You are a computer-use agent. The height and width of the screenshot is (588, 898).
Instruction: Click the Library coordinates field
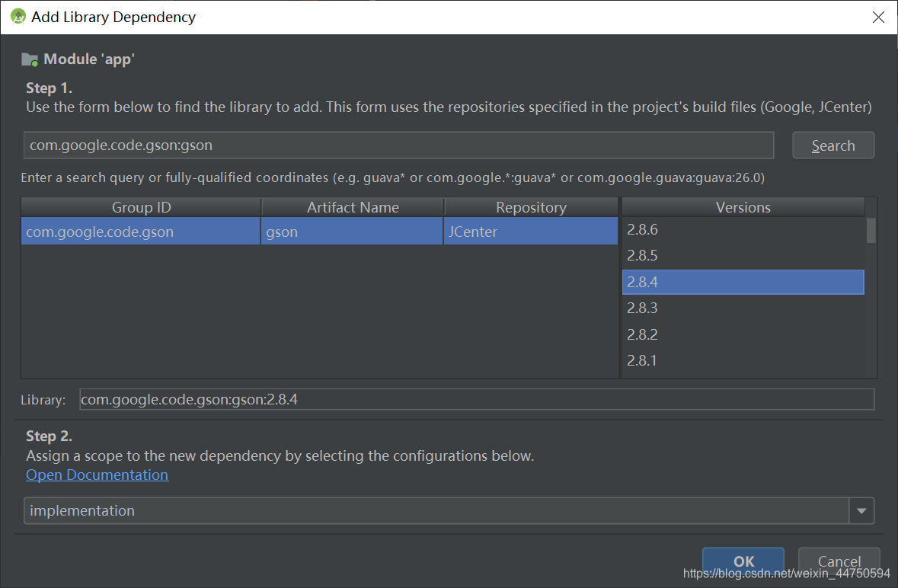pyautogui.click(x=477, y=399)
